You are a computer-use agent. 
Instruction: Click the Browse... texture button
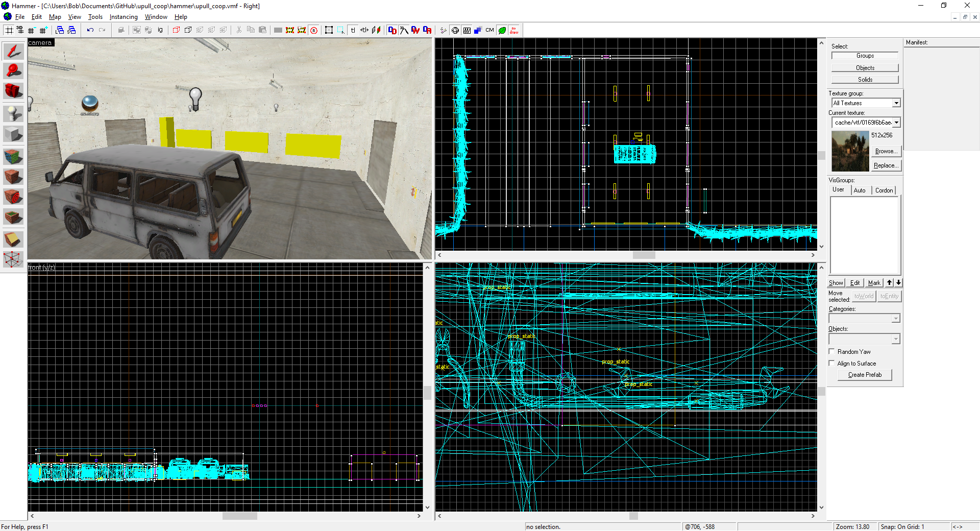(886, 151)
